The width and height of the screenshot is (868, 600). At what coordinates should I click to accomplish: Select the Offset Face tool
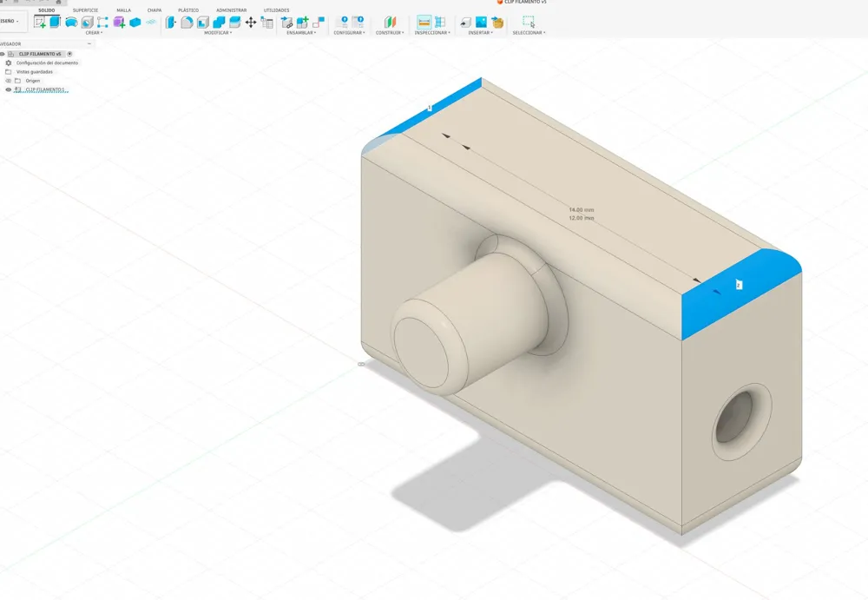(234, 23)
